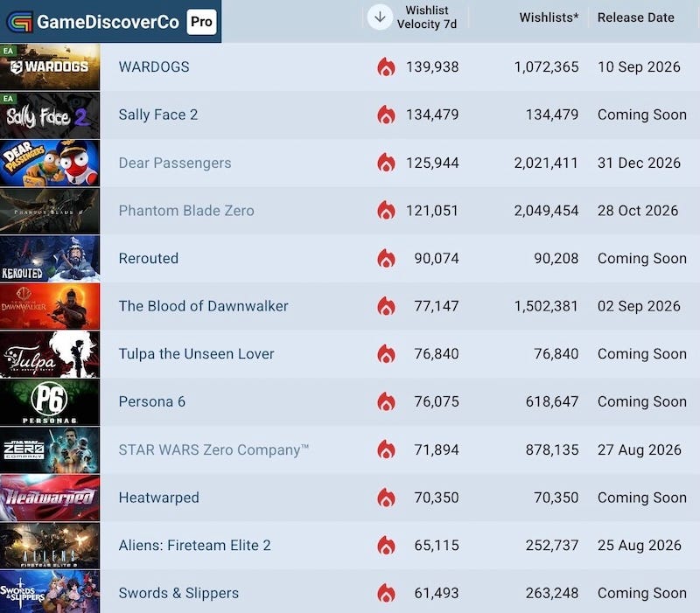Screen dimensions: 700x613
Task: Click the Rerouted cover thumbnail
Action: pyautogui.click(x=50, y=258)
